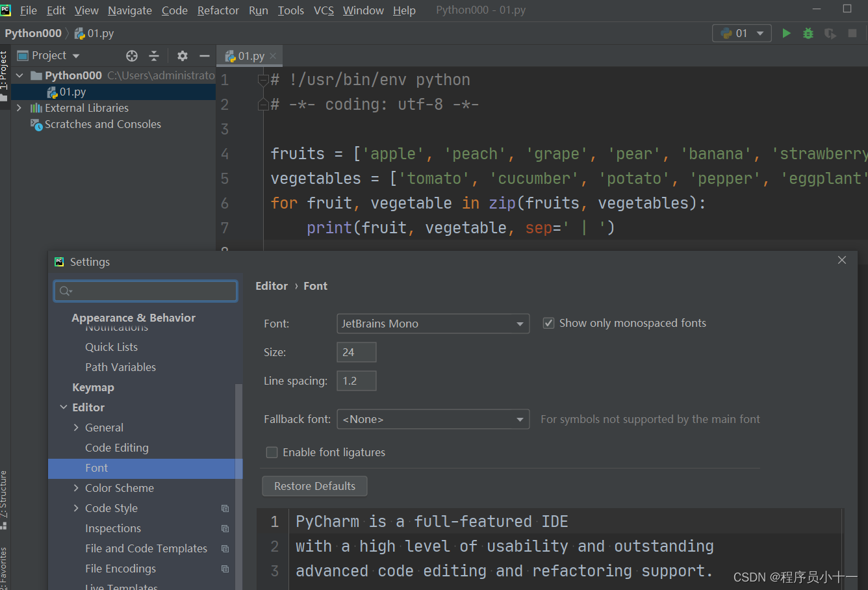Screen dimensions: 868x590
Task: Click the Settings search field
Action: pos(146,290)
